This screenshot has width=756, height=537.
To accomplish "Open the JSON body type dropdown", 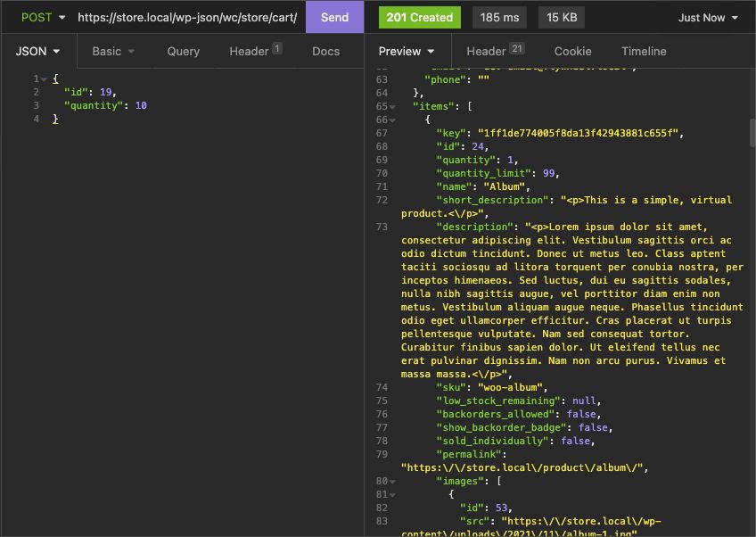I will (x=37, y=51).
